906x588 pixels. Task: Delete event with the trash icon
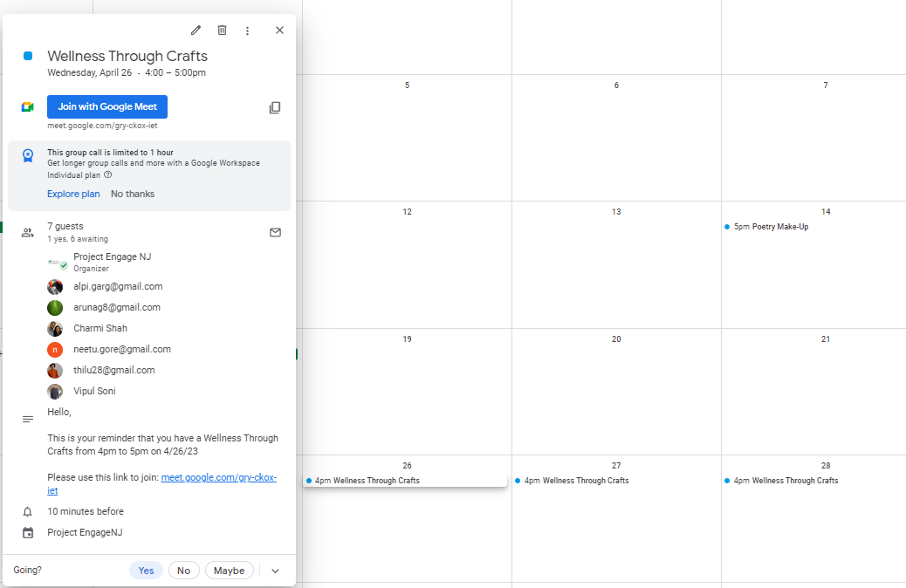click(x=222, y=30)
